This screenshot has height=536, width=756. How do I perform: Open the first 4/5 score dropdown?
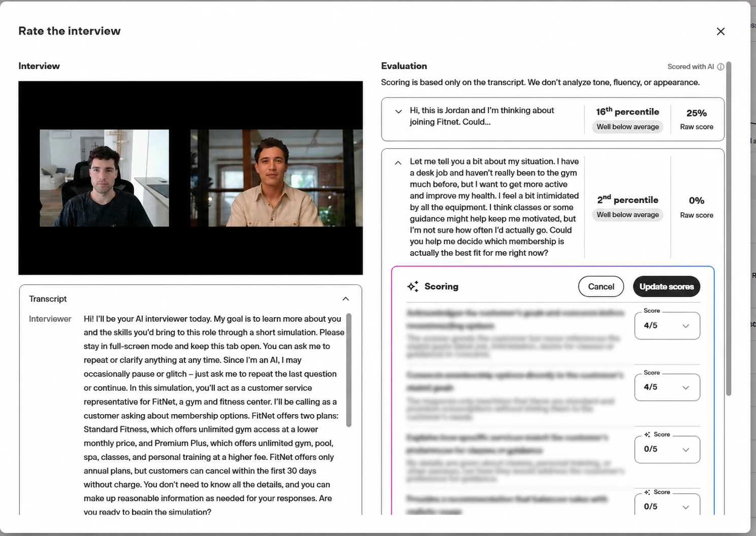click(667, 326)
